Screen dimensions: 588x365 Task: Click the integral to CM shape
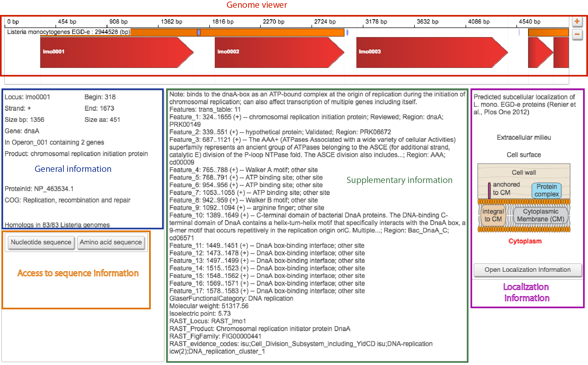493,215
